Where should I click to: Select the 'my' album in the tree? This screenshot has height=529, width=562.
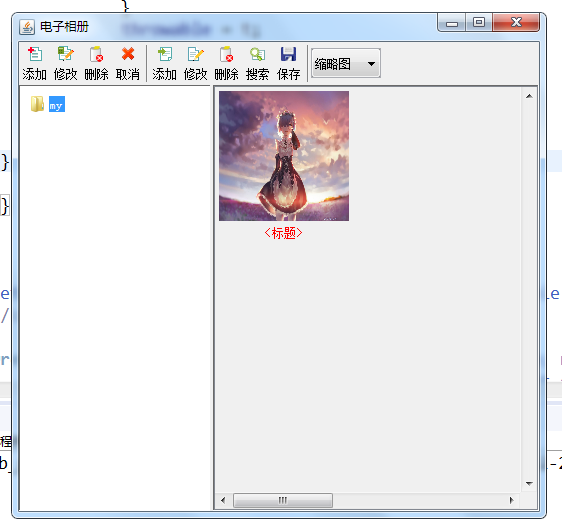57,104
